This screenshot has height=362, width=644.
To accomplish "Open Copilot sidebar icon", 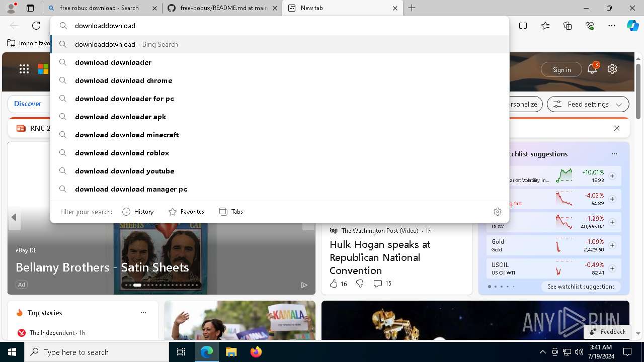I will point(633,26).
